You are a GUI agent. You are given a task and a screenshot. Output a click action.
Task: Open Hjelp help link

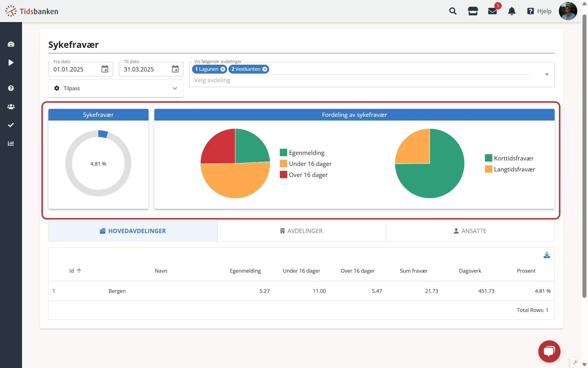coord(539,11)
